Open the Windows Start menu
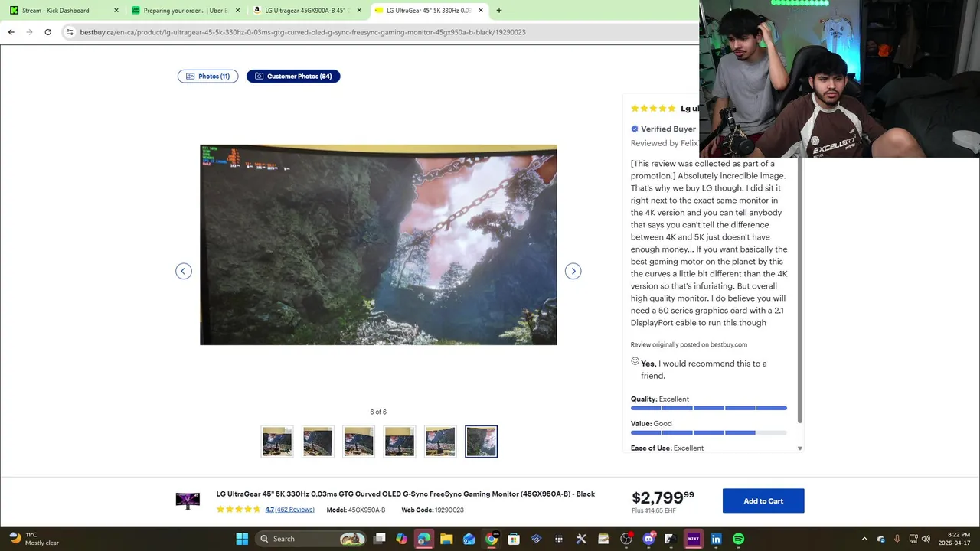This screenshot has height=551, width=980. 242,539
